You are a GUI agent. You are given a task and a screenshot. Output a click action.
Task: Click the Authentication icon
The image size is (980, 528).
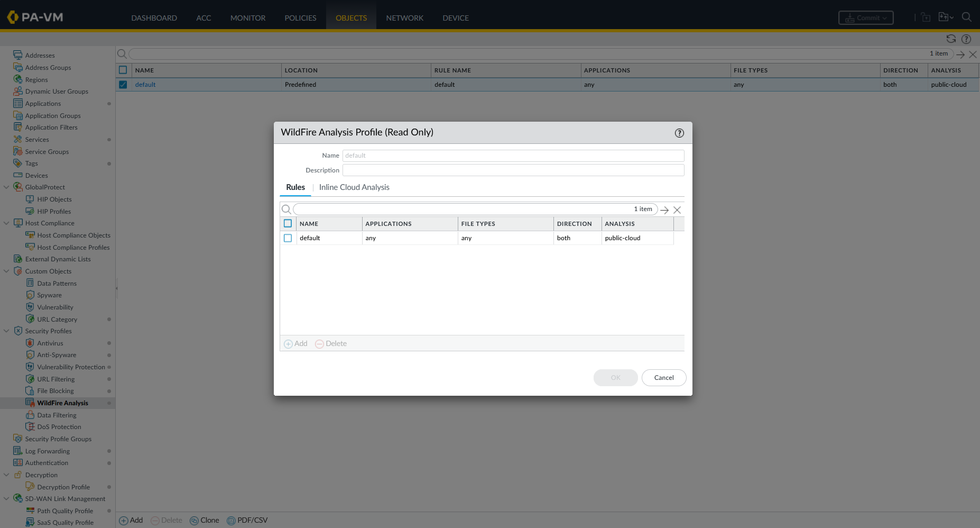pyautogui.click(x=18, y=462)
